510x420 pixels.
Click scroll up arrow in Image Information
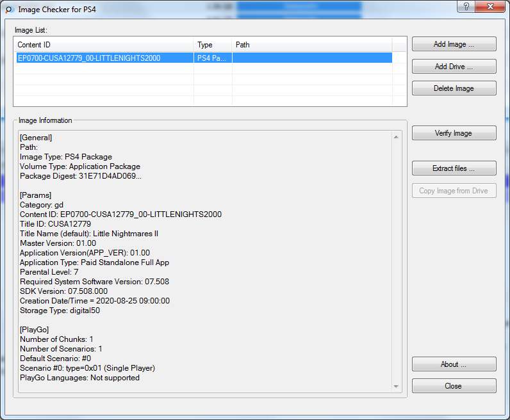396,137
